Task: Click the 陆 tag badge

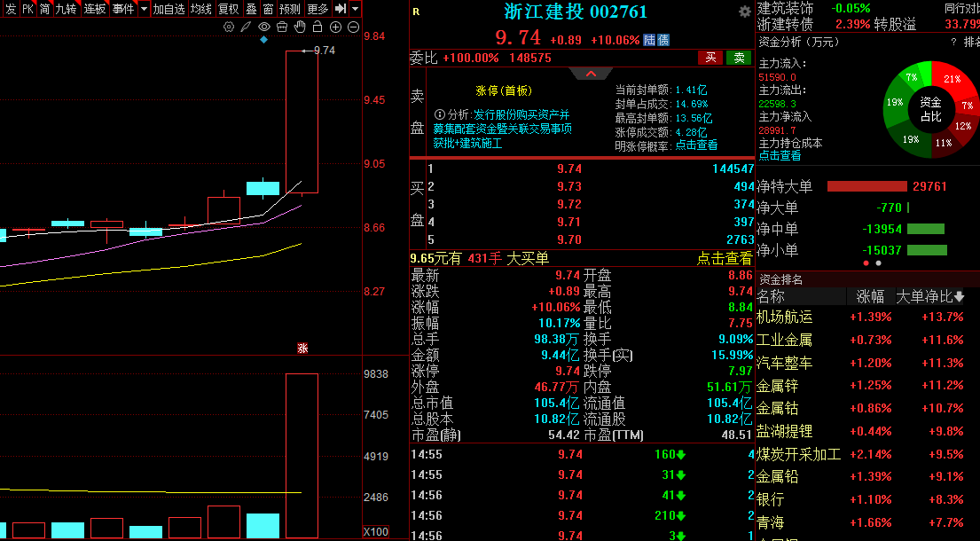Action: (649, 40)
